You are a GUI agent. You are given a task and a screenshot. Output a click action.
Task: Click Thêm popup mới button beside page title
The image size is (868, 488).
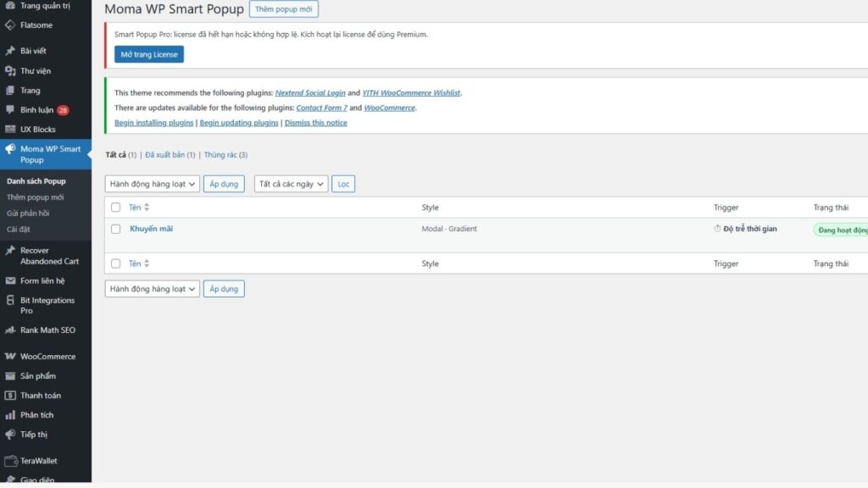tap(283, 8)
